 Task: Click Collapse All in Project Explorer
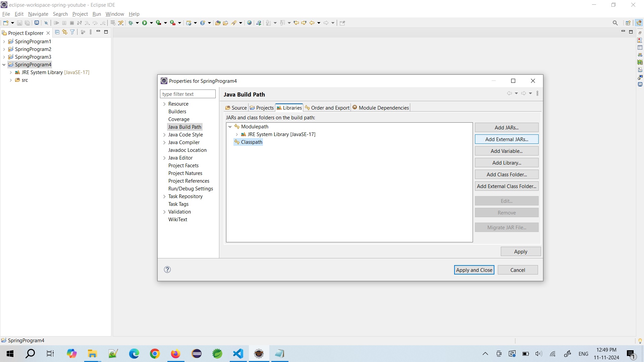(x=57, y=32)
